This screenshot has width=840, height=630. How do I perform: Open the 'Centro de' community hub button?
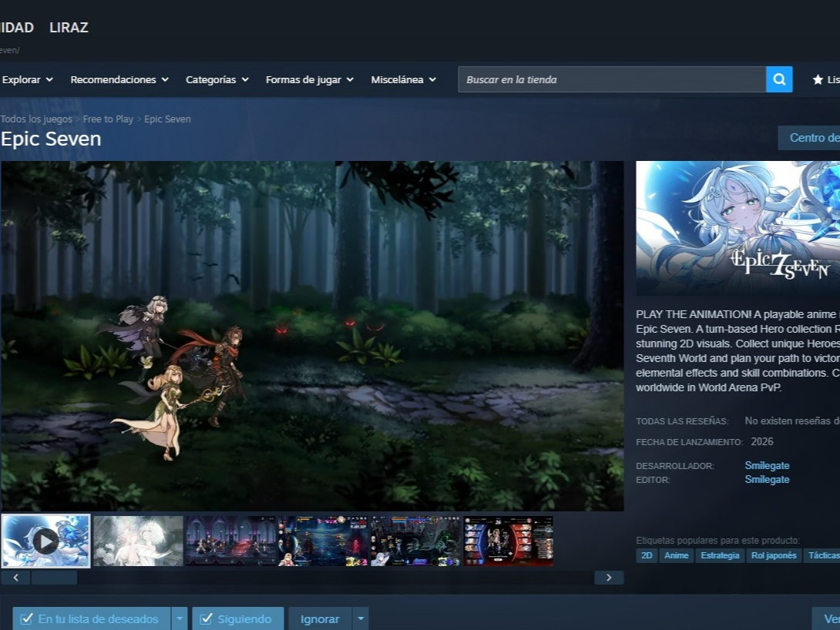pos(809,138)
